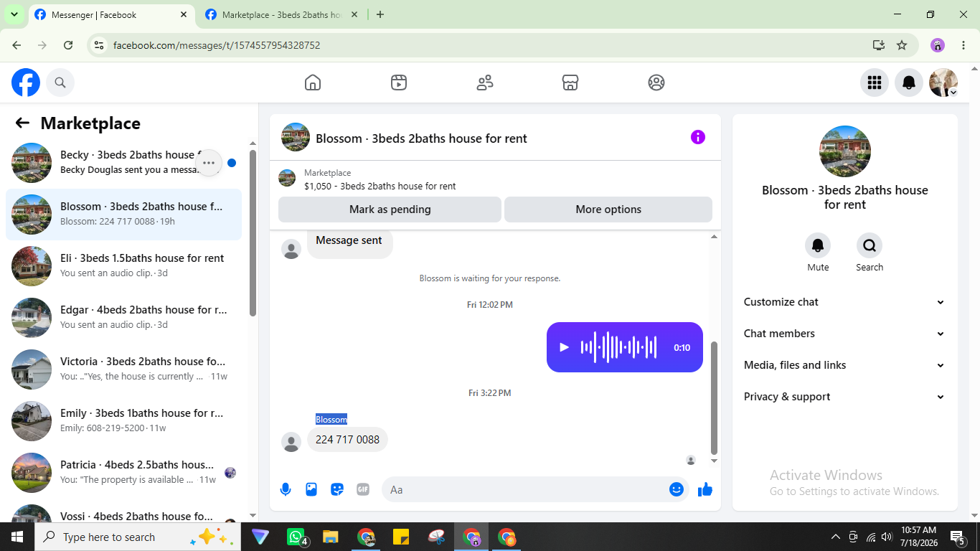Open a new browser tab
Image resolution: width=980 pixels, height=551 pixels.
[380, 14]
